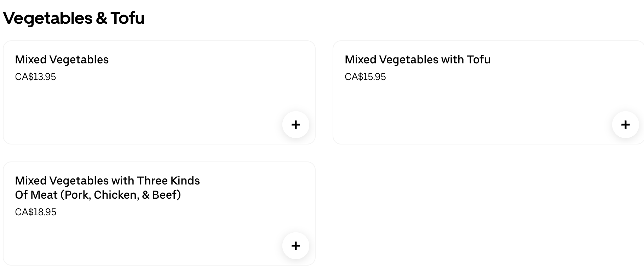Open the Mixed Vegetables item title

[x=62, y=59]
